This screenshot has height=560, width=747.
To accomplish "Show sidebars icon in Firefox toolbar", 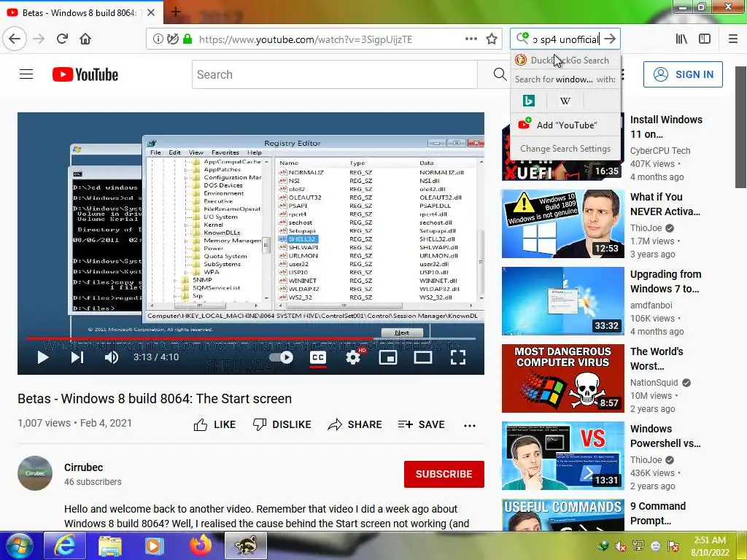I will pyautogui.click(x=705, y=39).
